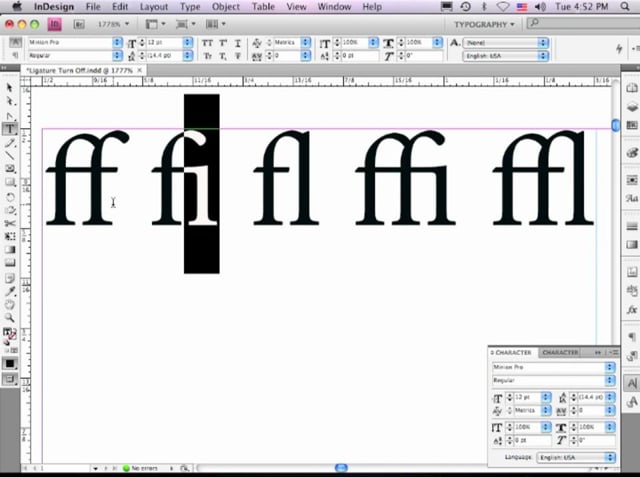The height and width of the screenshot is (477, 640).
Task: Open the Object menu
Action: tap(226, 7)
